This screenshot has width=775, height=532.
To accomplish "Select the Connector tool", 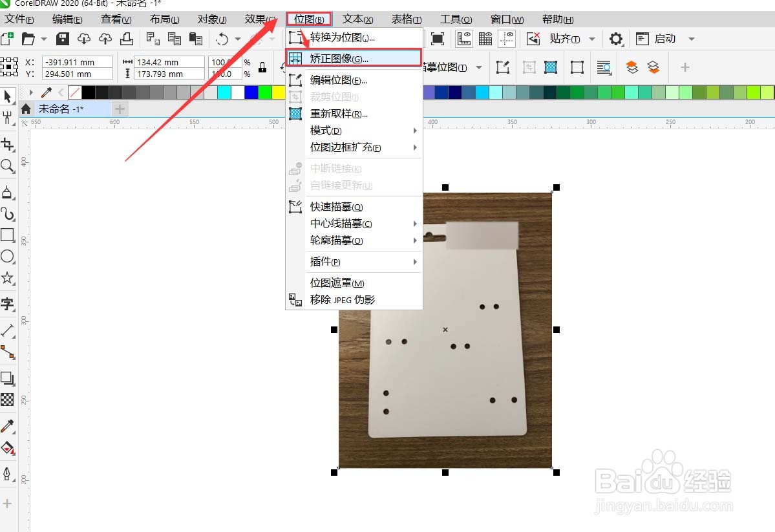I will pos(7,352).
